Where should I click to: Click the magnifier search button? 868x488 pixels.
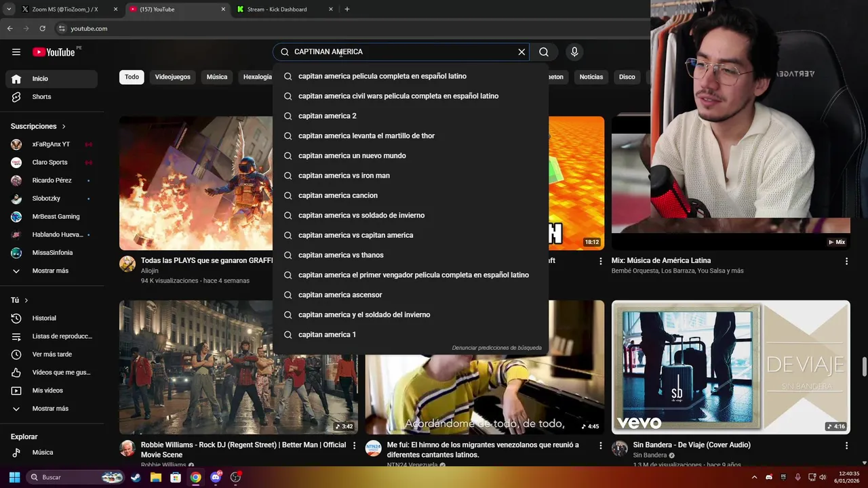point(544,52)
